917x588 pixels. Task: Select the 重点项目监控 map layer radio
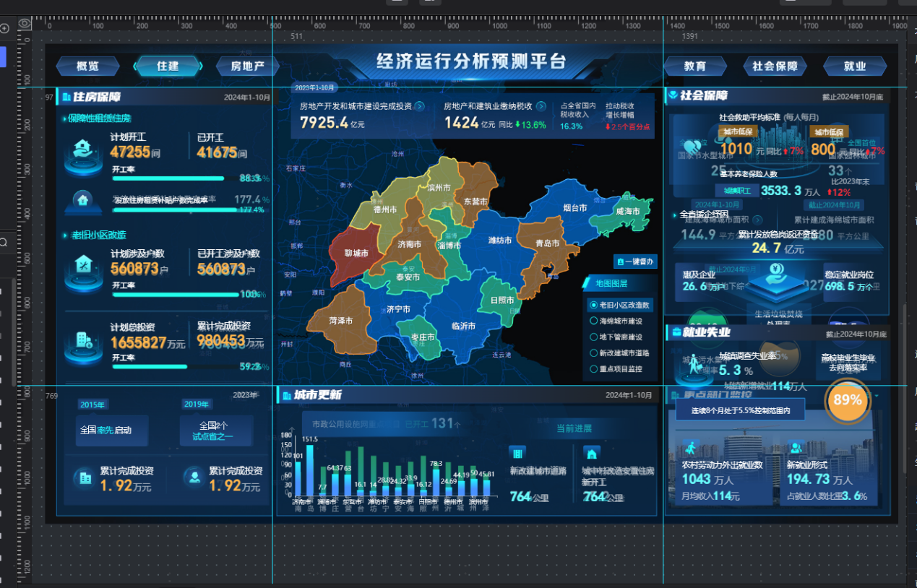pos(593,369)
